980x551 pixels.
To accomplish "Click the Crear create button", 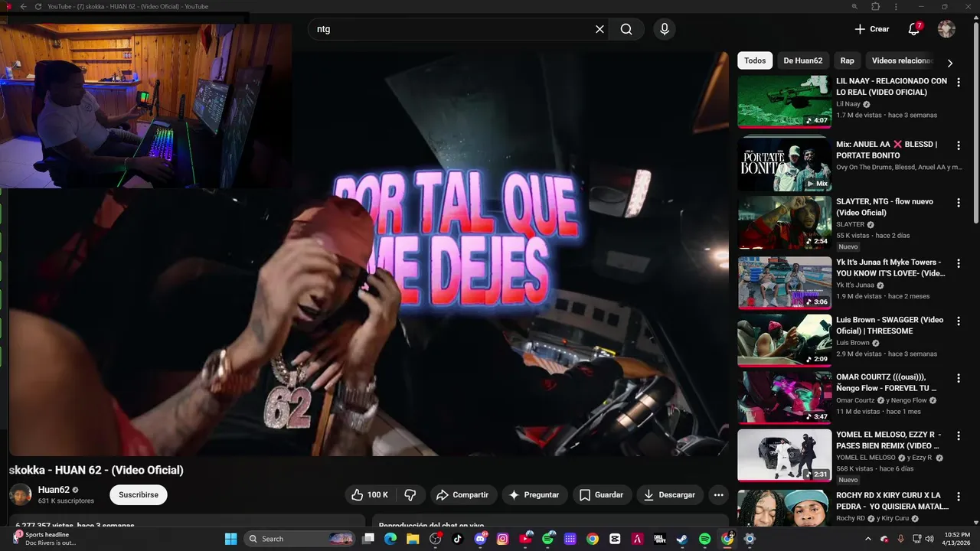I will (872, 29).
